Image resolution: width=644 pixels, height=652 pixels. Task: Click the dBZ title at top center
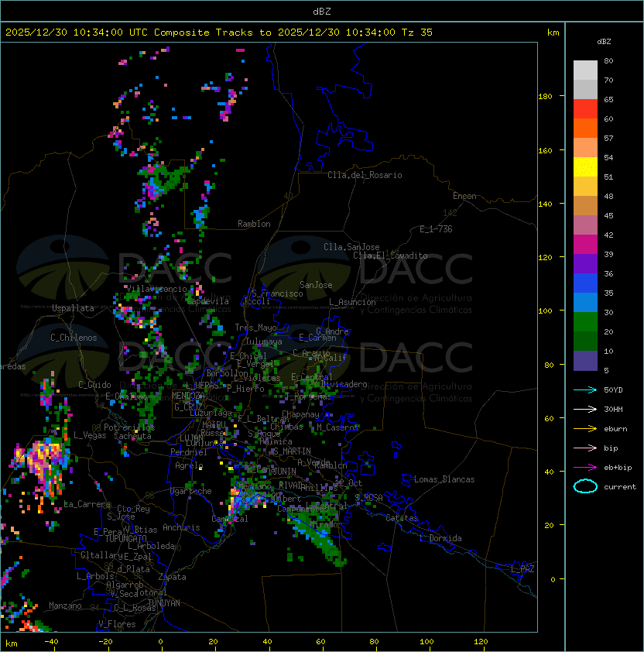322,12
